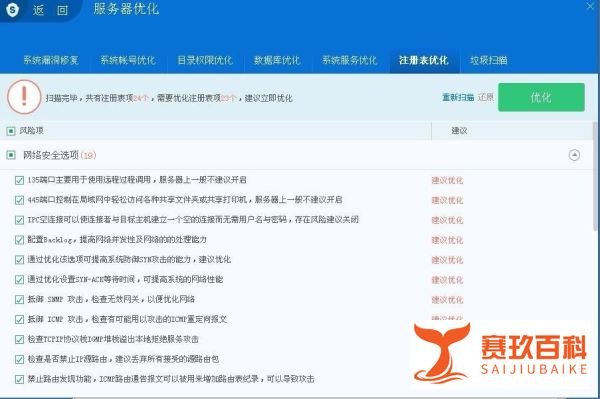
Task: Switch to the 系统帐号优化 tab
Action: [128, 60]
